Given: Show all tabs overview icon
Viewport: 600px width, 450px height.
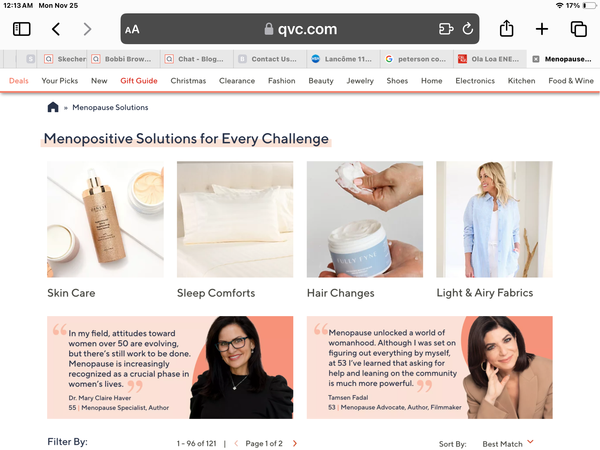Looking at the screenshot, I should [x=578, y=29].
